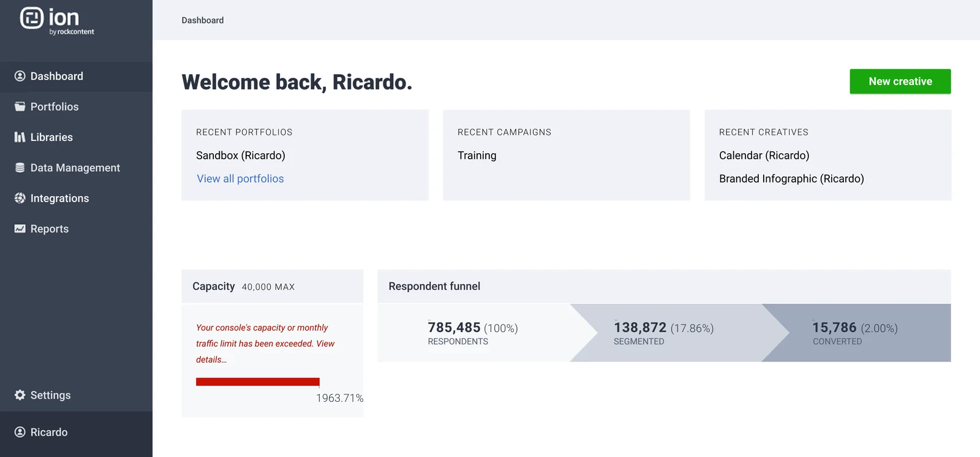Select the Reports chart icon
The image size is (980, 457).
(x=20, y=228)
